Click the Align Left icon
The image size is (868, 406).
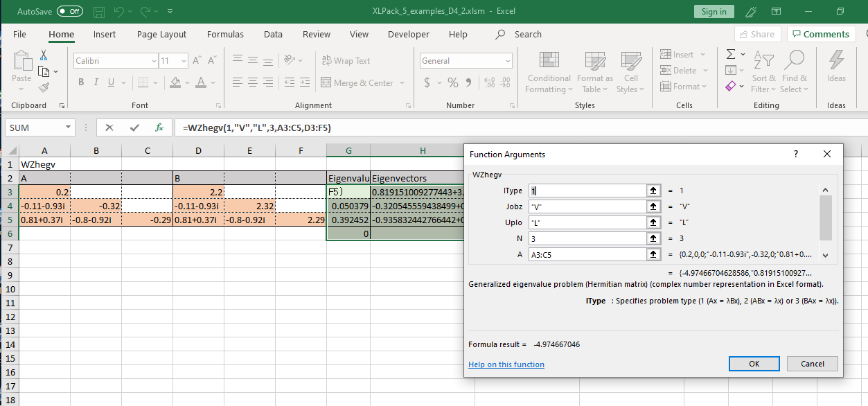pos(238,83)
